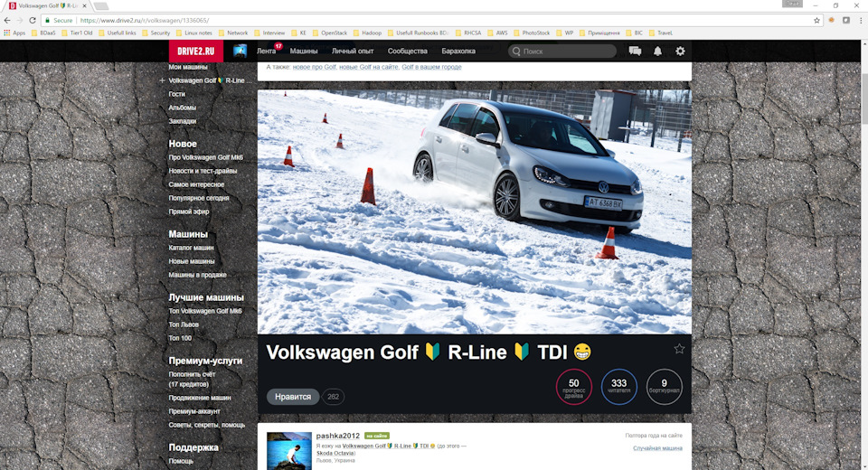This screenshot has height=470, width=868.
Task: Open 'Советы, секреты, помощь' in the sidebar
Action: pos(206,425)
